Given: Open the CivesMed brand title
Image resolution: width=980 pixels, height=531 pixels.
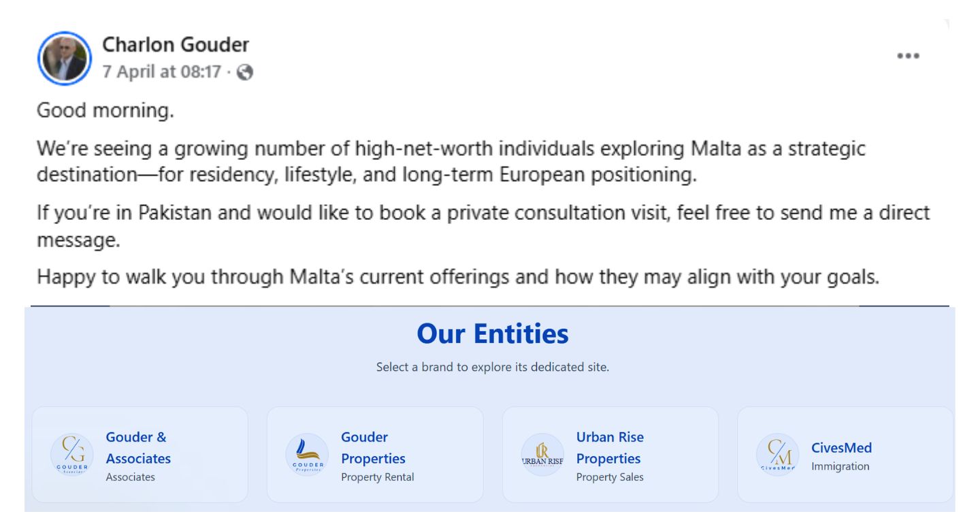Looking at the screenshot, I should 841,448.
